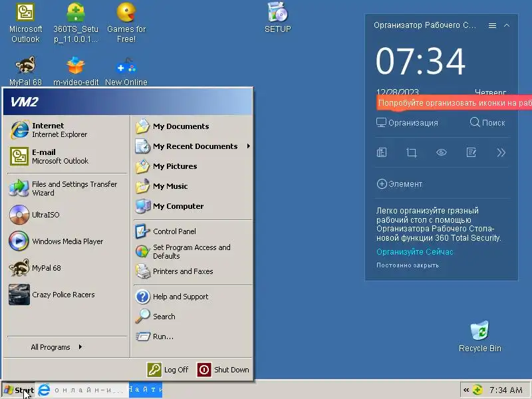
Task: Launch Files and Settings Transfer Wizard
Action: coord(66,188)
